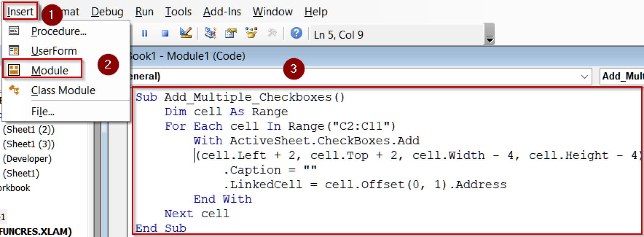
Task: Open the Project Explorer toolbar icon
Action: pos(210,33)
